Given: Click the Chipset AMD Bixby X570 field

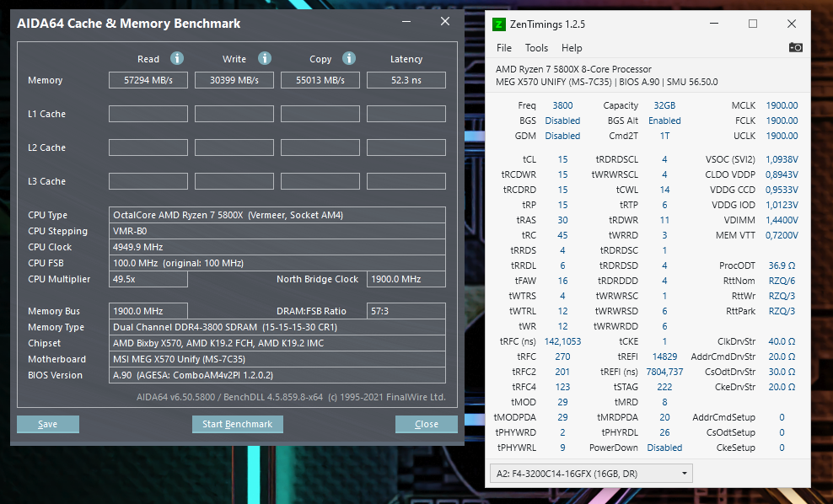Looking at the screenshot, I should (x=277, y=343).
